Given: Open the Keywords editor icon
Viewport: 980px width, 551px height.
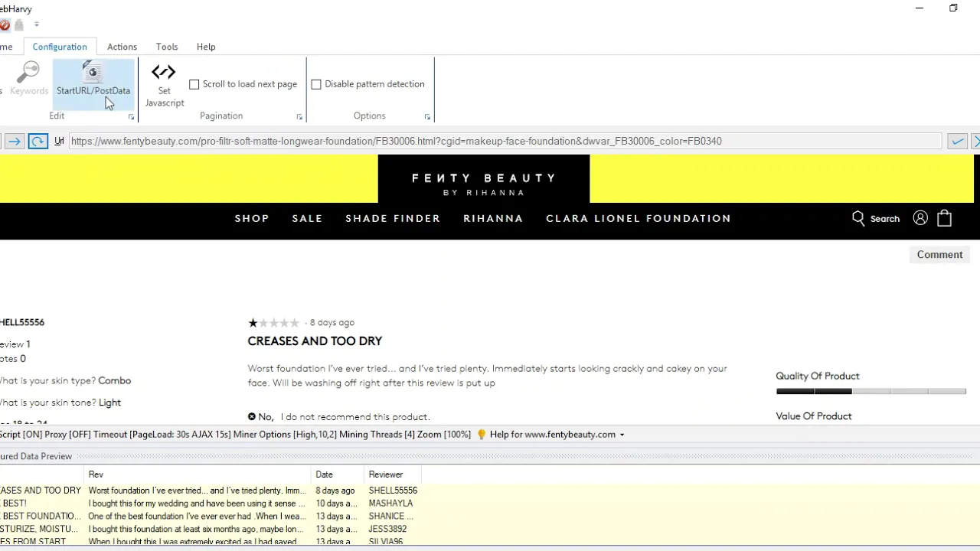Looking at the screenshot, I should (x=28, y=78).
